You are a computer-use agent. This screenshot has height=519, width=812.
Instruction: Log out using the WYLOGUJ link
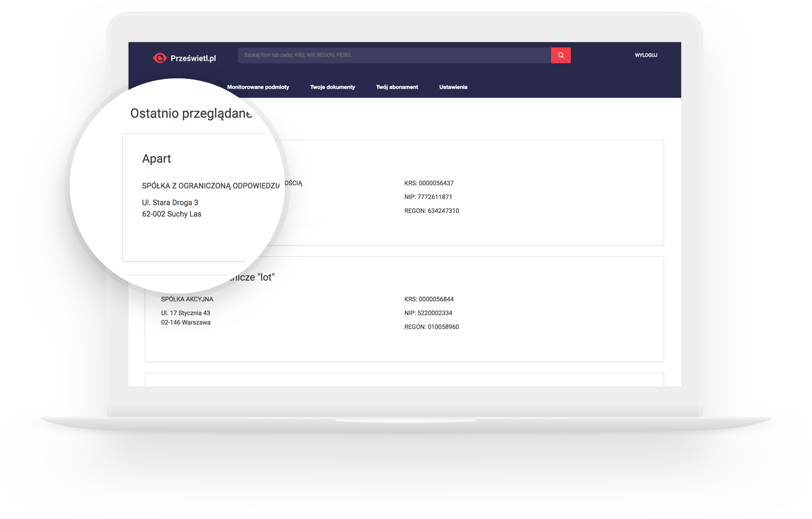[646, 55]
